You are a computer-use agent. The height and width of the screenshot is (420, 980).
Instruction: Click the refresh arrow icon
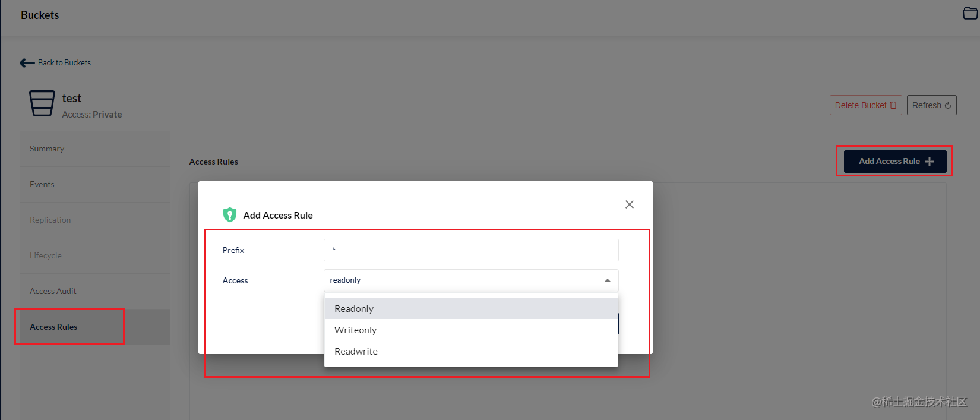948,105
